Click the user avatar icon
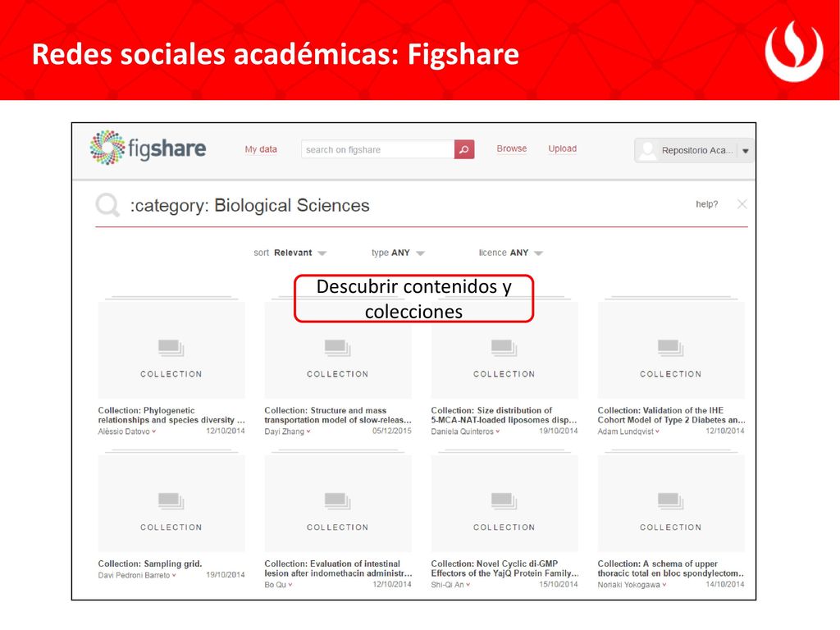The height and width of the screenshot is (630, 840). coord(648,151)
